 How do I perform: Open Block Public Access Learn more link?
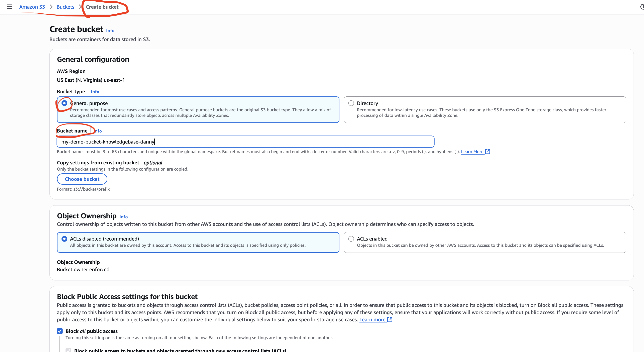(x=372, y=320)
